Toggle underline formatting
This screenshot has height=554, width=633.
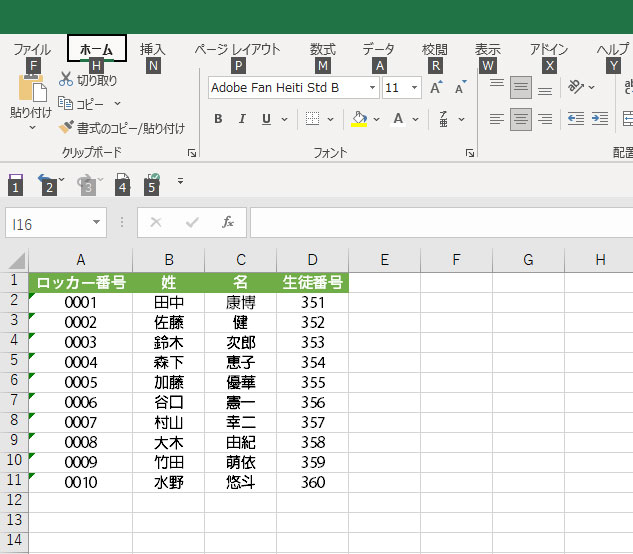point(266,119)
